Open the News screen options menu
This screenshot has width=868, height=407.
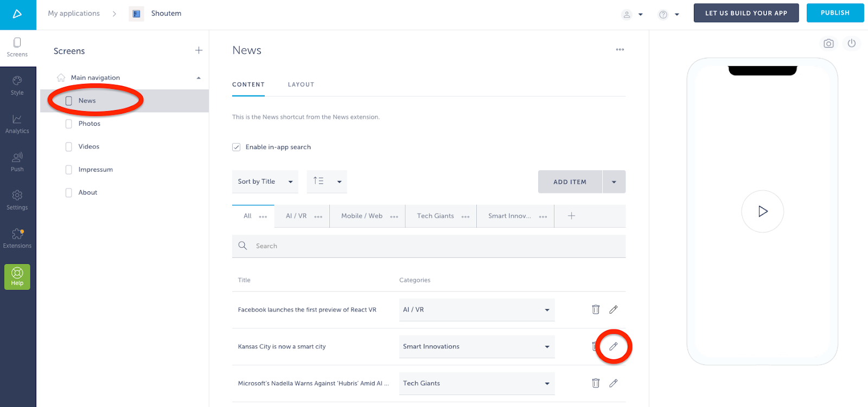pos(620,50)
